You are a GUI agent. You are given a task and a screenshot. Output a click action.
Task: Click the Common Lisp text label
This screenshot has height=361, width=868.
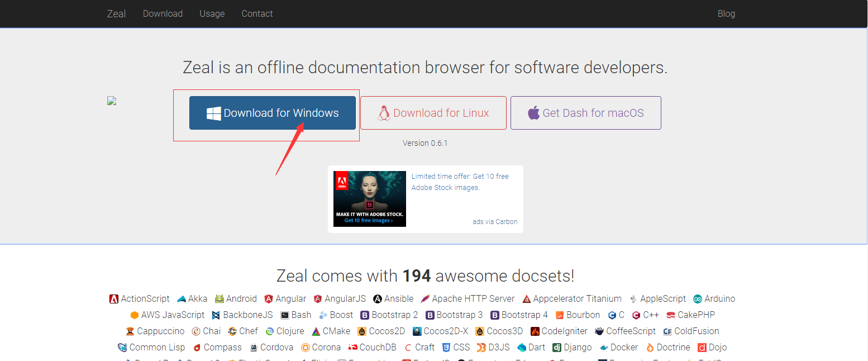[x=157, y=348]
